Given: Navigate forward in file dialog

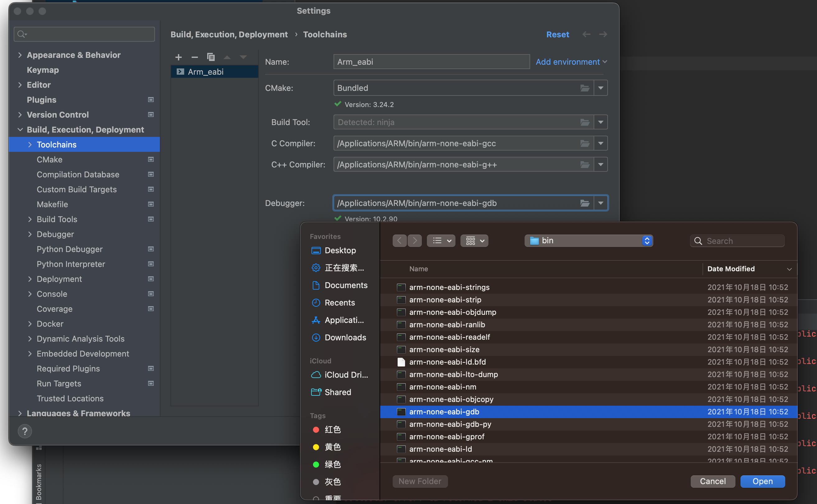Looking at the screenshot, I should (x=415, y=241).
